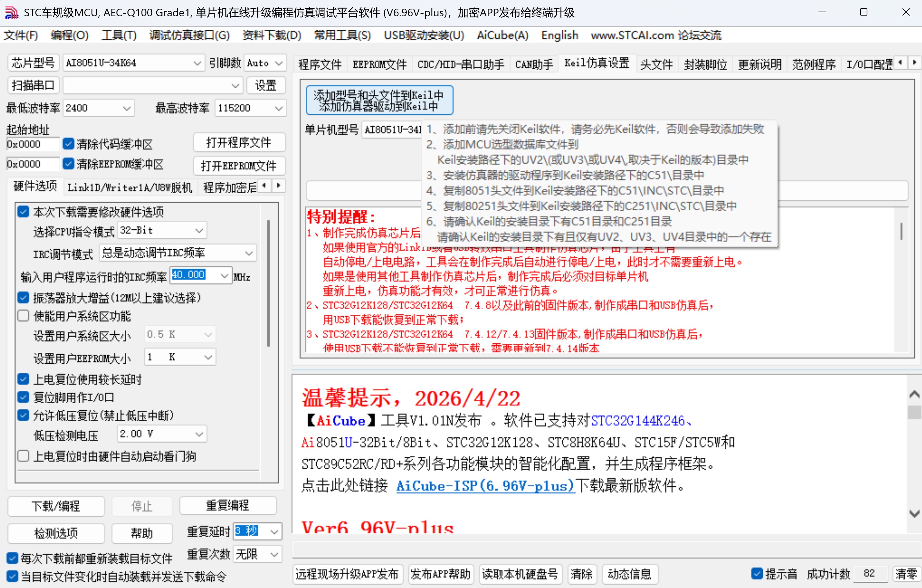Click Keil reminder text vertical scrollbar
Image resolution: width=922 pixels, height=588 pixels.
[901, 232]
